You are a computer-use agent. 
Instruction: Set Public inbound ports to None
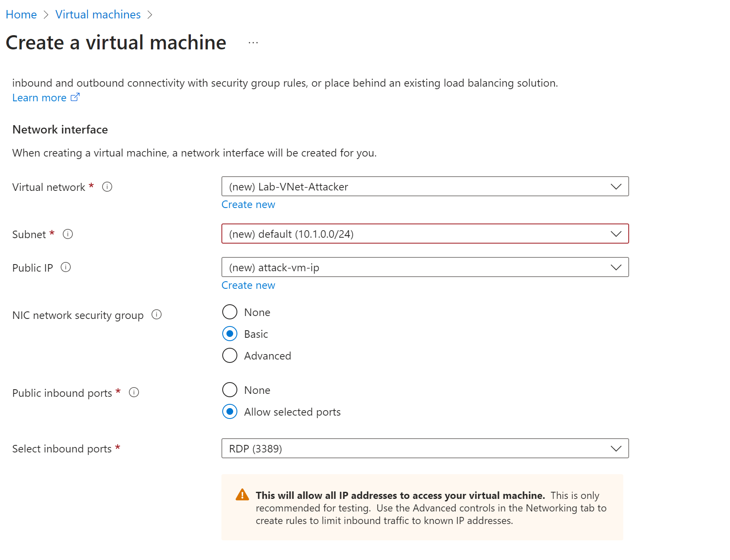point(230,390)
